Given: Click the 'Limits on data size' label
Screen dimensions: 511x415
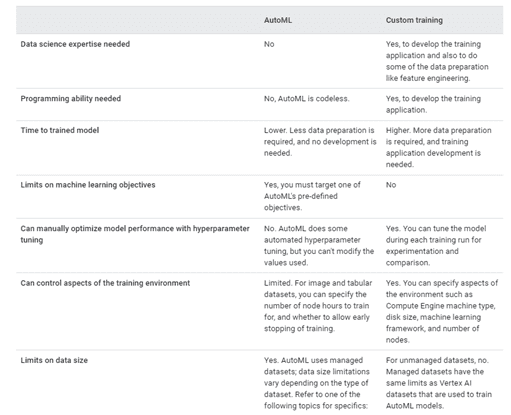Looking at the screenshot, I should (54, 360).
